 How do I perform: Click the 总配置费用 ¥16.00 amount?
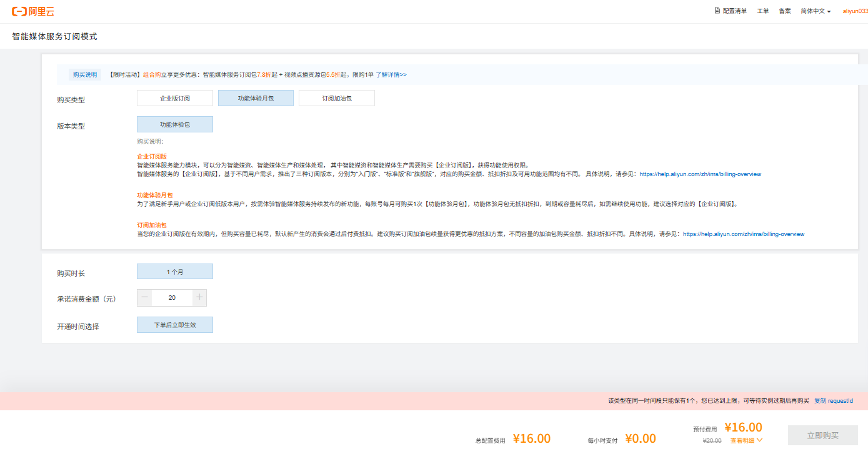(532, 438)
